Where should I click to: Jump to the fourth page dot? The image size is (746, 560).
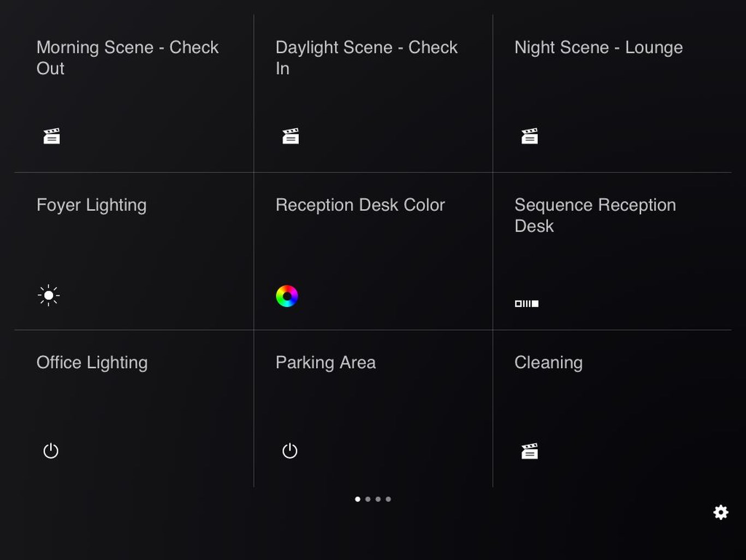388,499
